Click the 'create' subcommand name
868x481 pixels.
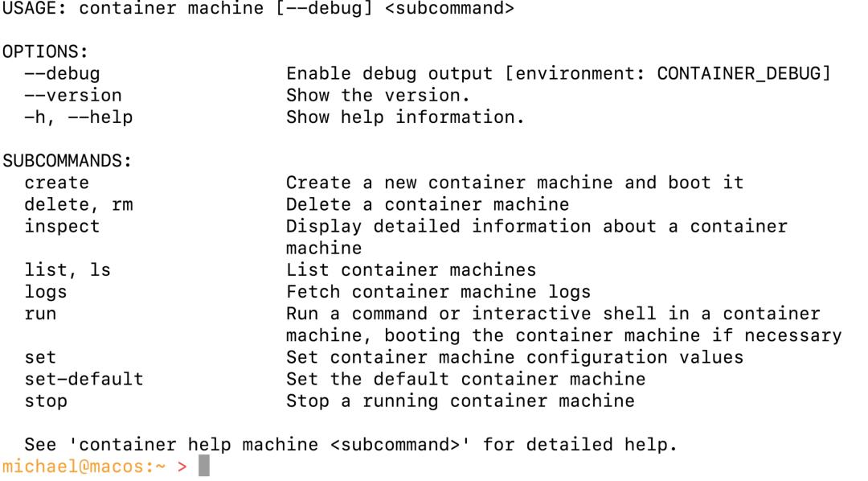coord(56,183)
